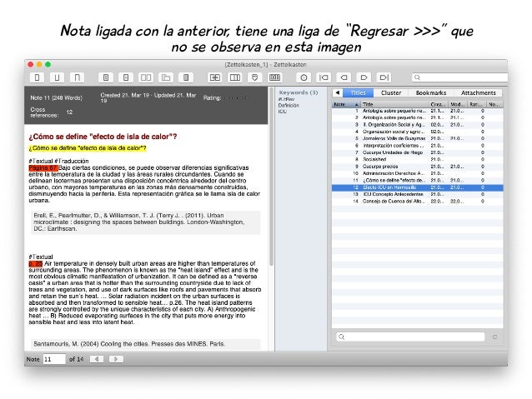Go to next note using footer forward button
The height and width of the screenshot is (399, 532).
[x=116, y=359]
